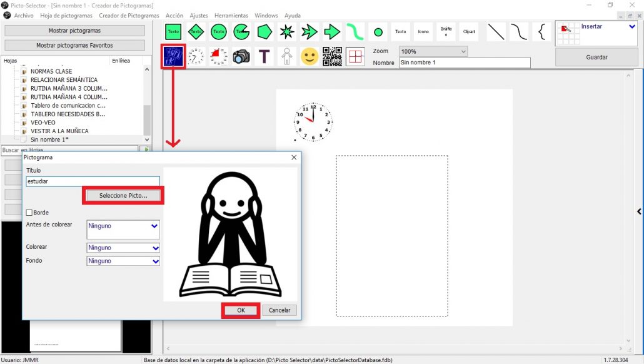The width and height of the screenshot is (644, 364).
Task: Select the red timer pie tool
Action: [x=218, y=56]
